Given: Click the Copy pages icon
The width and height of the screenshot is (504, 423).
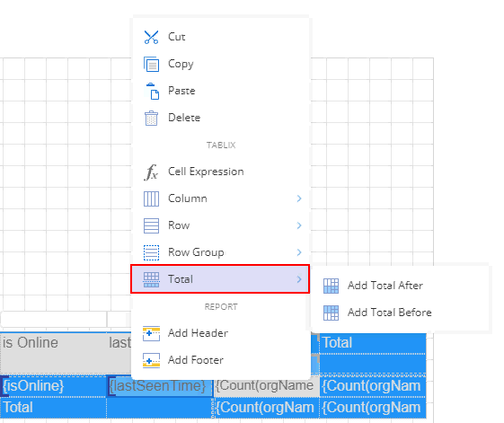Looking at the screenshot, I should pyautogui.click(x=151, y=64).
